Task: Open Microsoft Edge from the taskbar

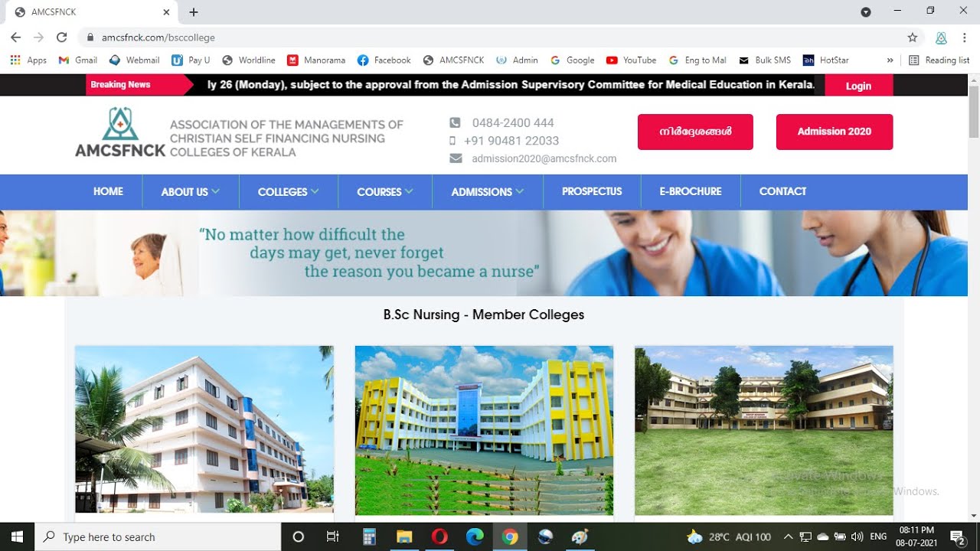Action: [x=475, y=536]
